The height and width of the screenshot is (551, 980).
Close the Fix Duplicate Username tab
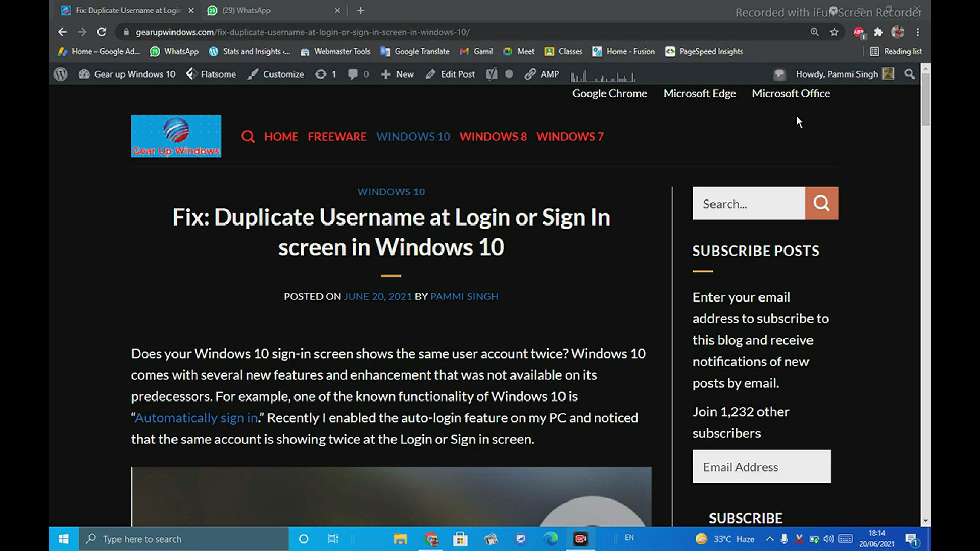(x=191, y=10)
